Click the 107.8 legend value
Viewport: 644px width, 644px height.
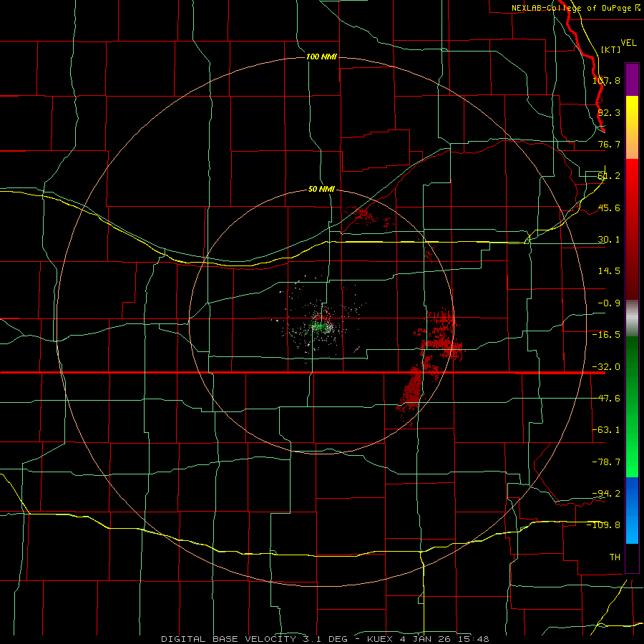coord(606,80)
